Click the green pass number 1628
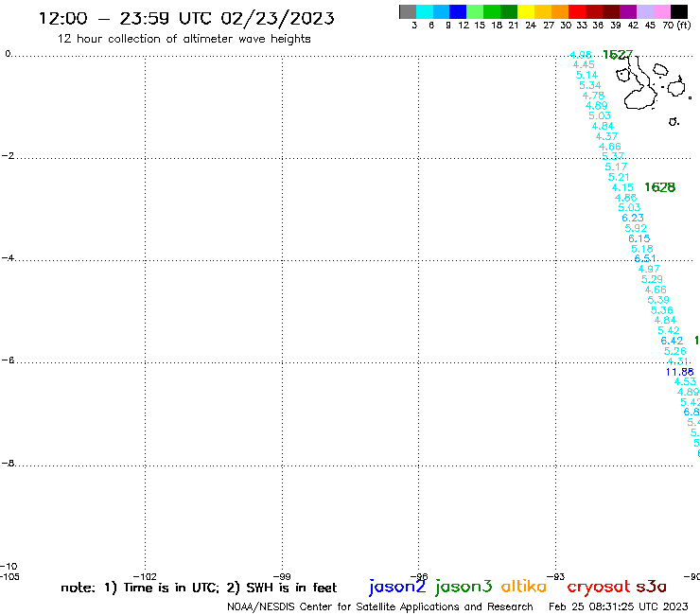This screenshot has height=615, width=700. (x=660, y=187)
